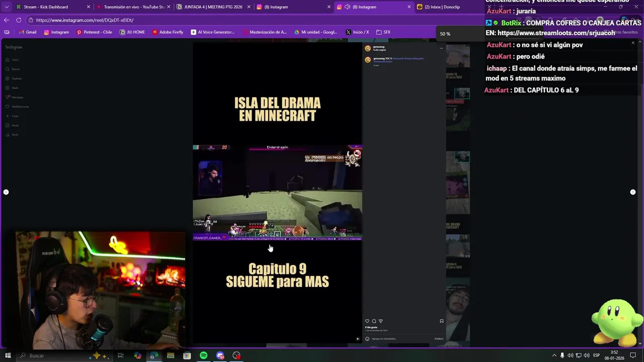Show hidden system tray icons
This screenshot has width=644, height=362.
pos(554,355)
